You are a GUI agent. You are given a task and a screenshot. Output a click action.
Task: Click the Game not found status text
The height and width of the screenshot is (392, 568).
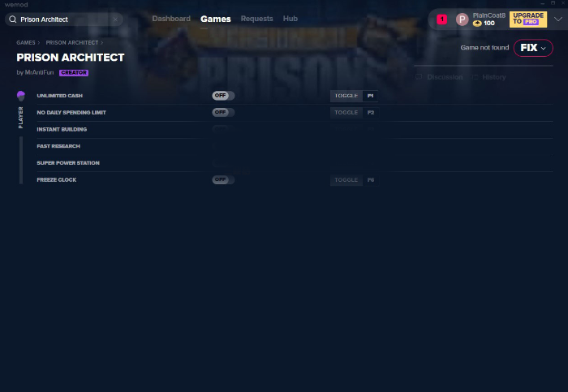484,47
